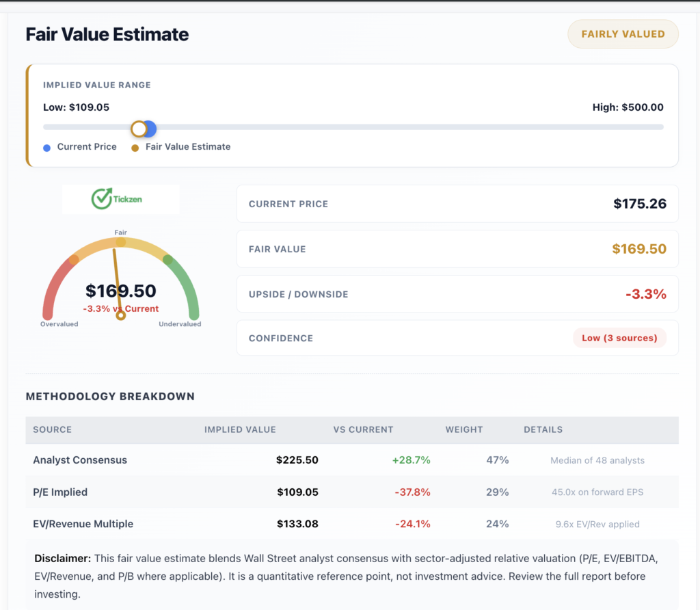Click the VS CURRENT column header
The width and height of the screenshot is (700, 610).
(363, 429)
